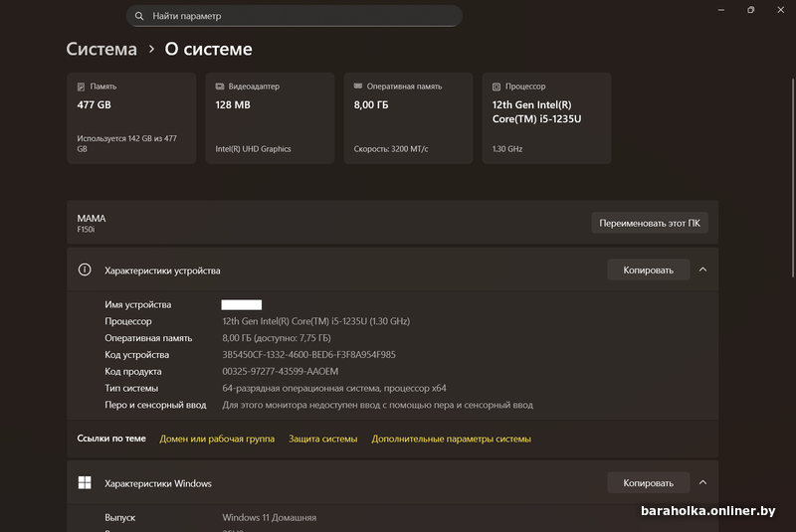The image size is (796, 532).
Task: Click the 'F150i' model text
Action: pyautogui.click(x=86, y=230)
